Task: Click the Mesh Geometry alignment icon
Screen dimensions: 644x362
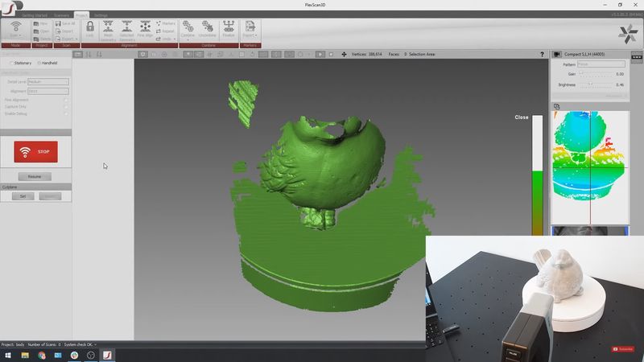Action: (x=108, y=29)
